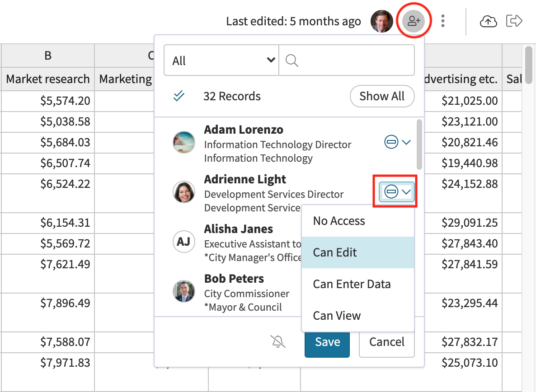Open the three-dot more options menu
536x392 pixels.
(x=443, y=21)
